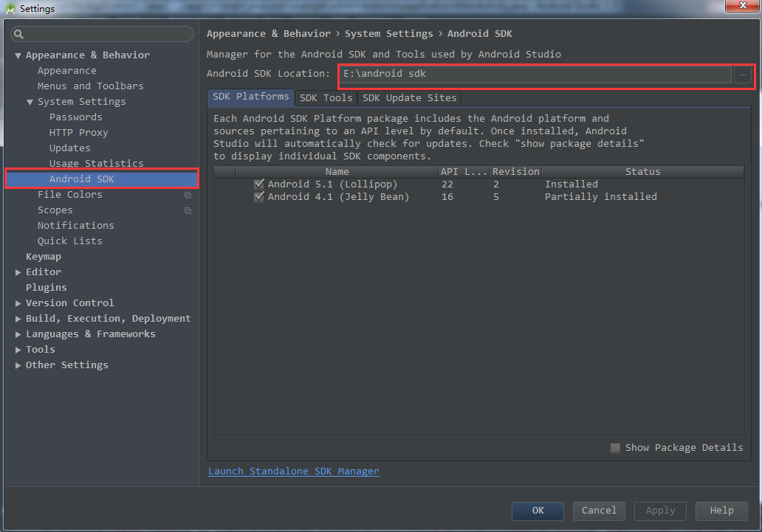Viewport: 762px width, 532px height.
Task: Click the File Colors project-level icon
Action: point(188,195)
